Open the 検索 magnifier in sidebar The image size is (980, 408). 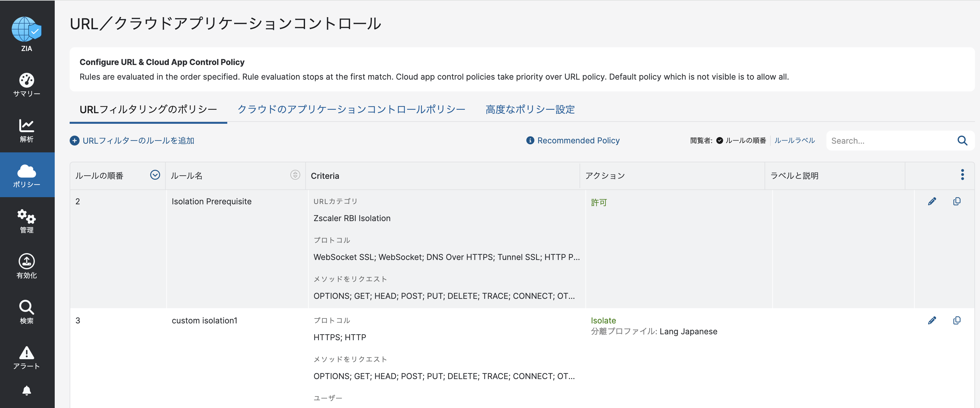tap(26, 307)
